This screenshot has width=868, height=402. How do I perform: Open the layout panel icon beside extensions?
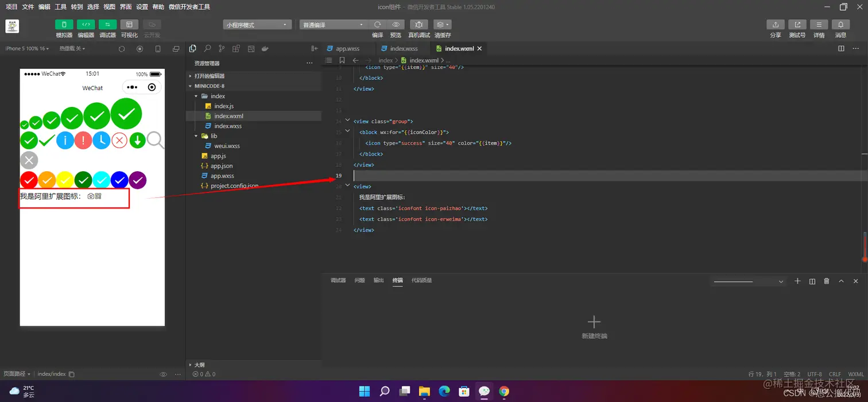251,49
